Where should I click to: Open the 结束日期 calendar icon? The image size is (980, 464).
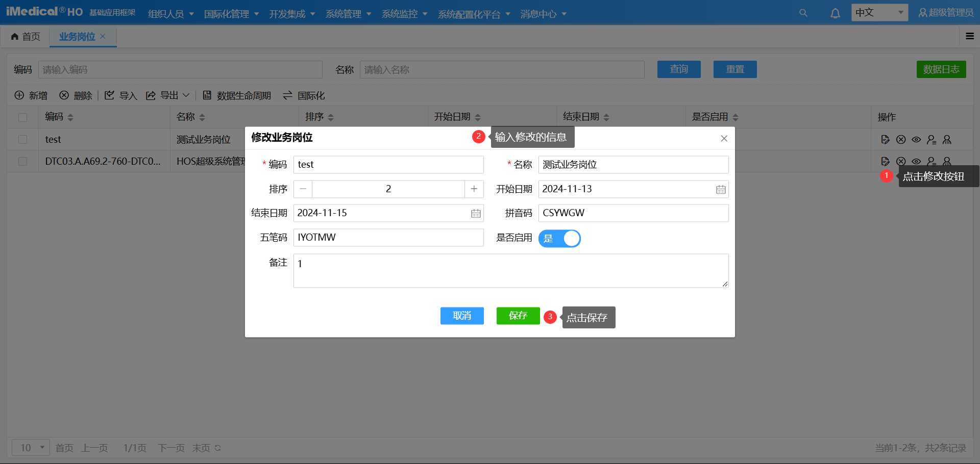(476, 214)
